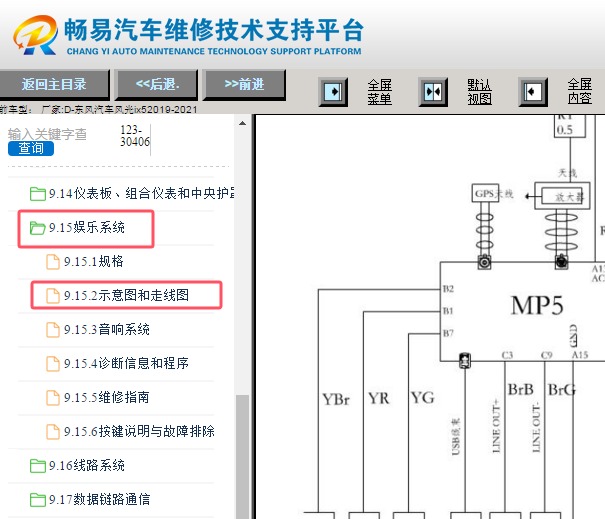Click the MP5 label in diagram
Screen dimensions: 605x519
(x=537, y=306)
